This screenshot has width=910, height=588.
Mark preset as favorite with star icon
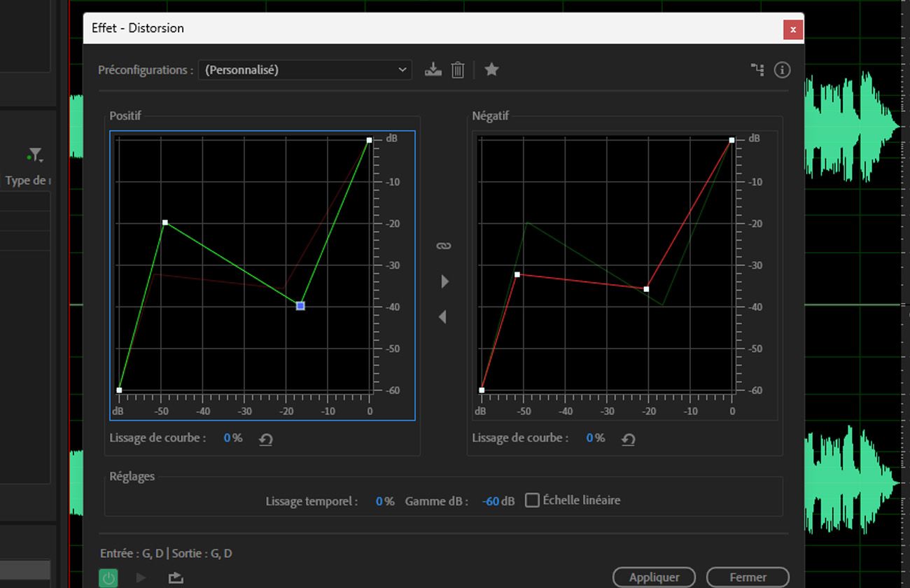click(x=491, y=69)
